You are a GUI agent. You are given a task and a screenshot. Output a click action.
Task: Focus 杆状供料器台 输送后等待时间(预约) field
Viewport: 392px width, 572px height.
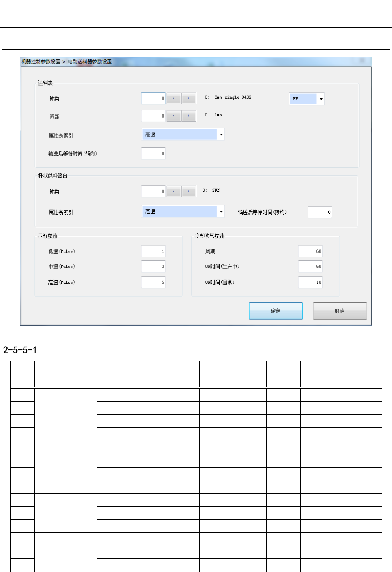(320, 212)
